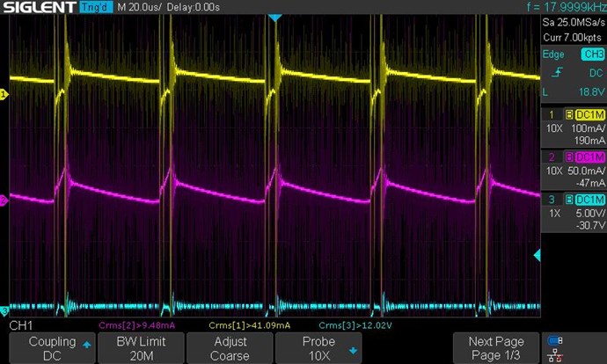Click channel 2 offset -47mA value
Viewport: 607px width, 364px height.
[590, 183]
